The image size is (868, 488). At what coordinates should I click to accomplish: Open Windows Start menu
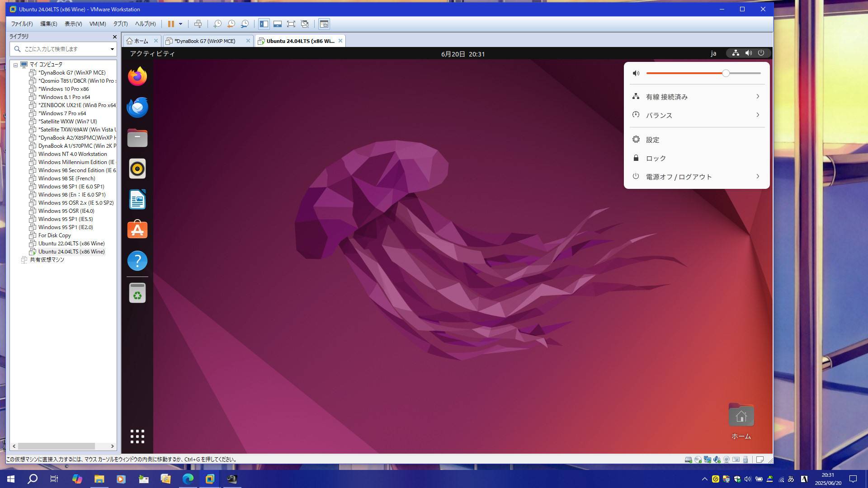[11, 479]
